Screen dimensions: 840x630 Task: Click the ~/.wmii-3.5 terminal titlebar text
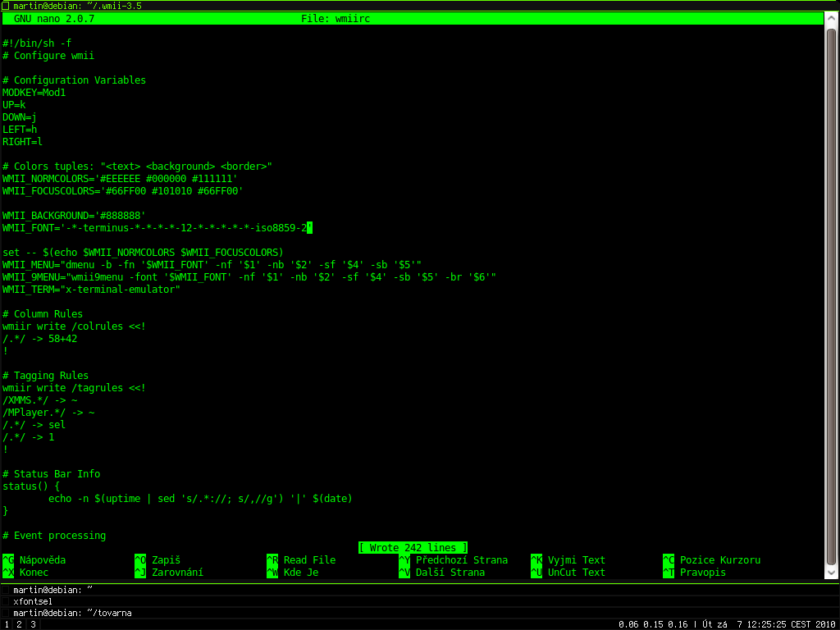pos(78,7)
